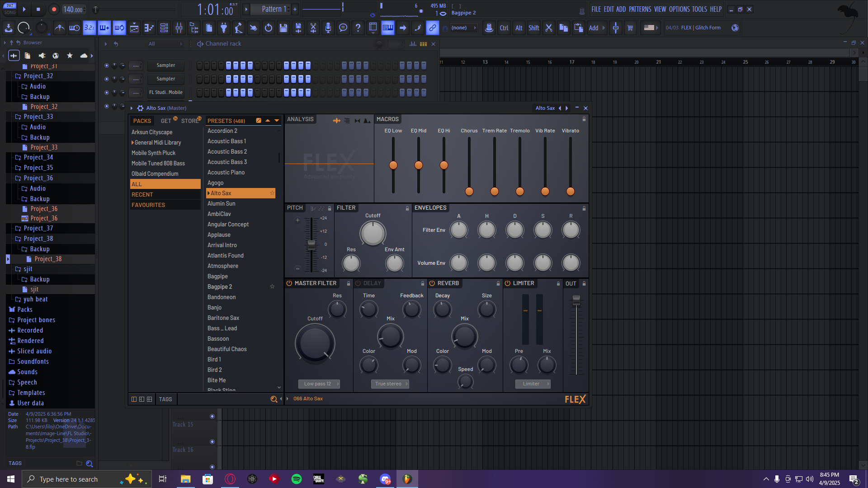Viewport: 868px width, 488px height.
Task: Expand the General Midi Library pack
Action: (133, 143)
